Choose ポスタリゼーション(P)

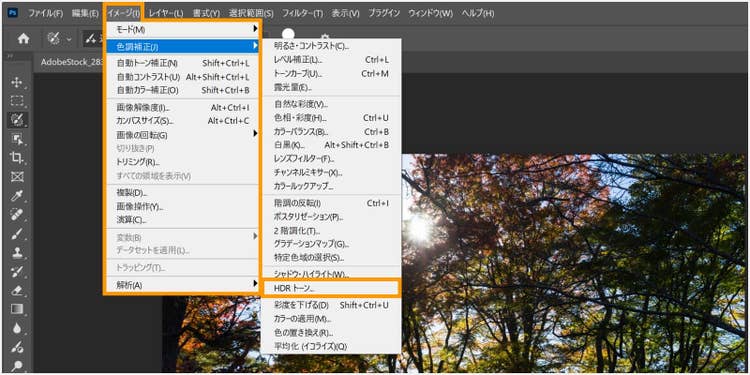331,217
